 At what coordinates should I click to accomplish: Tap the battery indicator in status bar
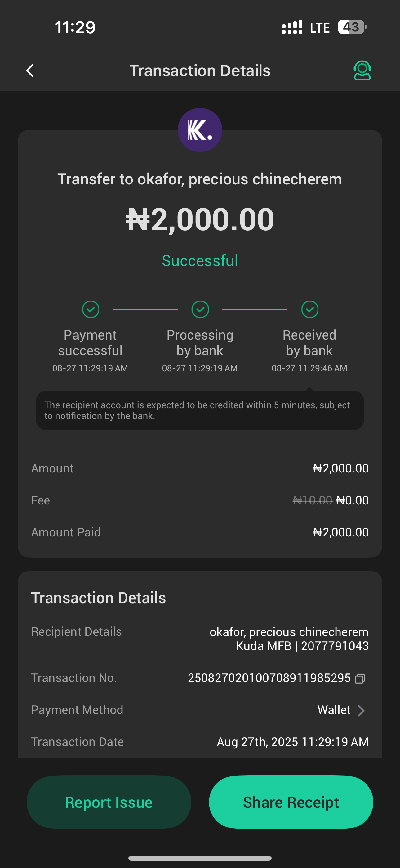[352, 27]
